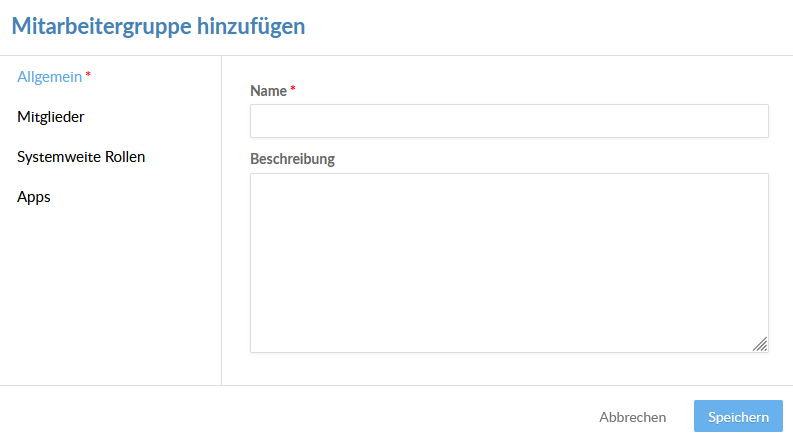The image size is (793, 442).
Task: Click the Beschreibung field label
Action: (292, 159)
